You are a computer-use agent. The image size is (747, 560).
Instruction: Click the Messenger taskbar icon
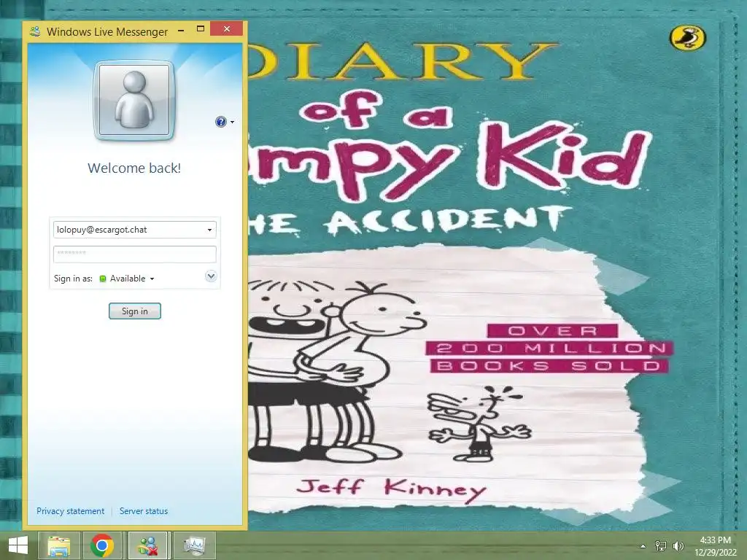click(147, 545)
